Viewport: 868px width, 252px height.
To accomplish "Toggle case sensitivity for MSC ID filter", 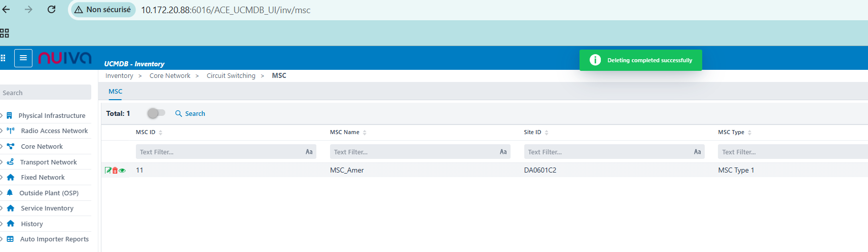I will pos(309,152).
